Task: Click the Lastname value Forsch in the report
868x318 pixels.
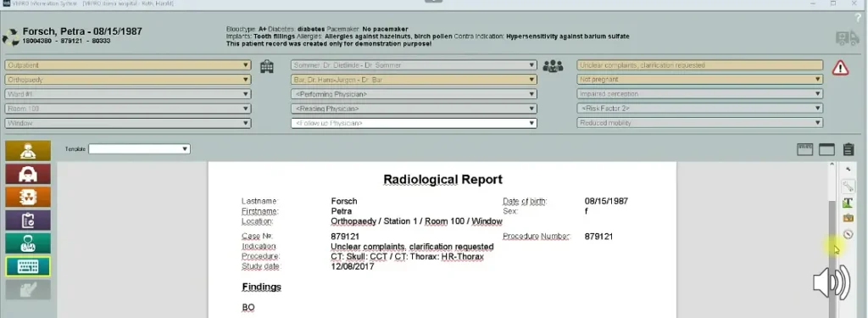Action: 344,201
